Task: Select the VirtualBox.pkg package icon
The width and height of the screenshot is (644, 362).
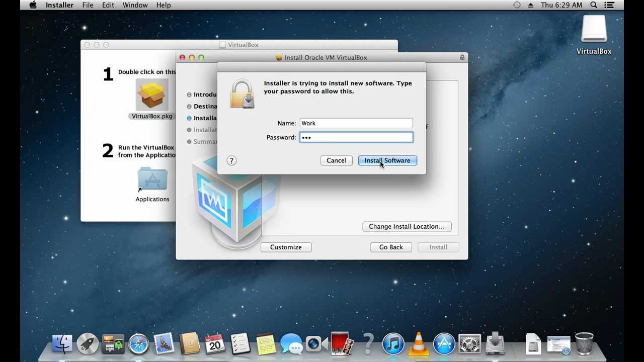Action: (x=152, y=95)
